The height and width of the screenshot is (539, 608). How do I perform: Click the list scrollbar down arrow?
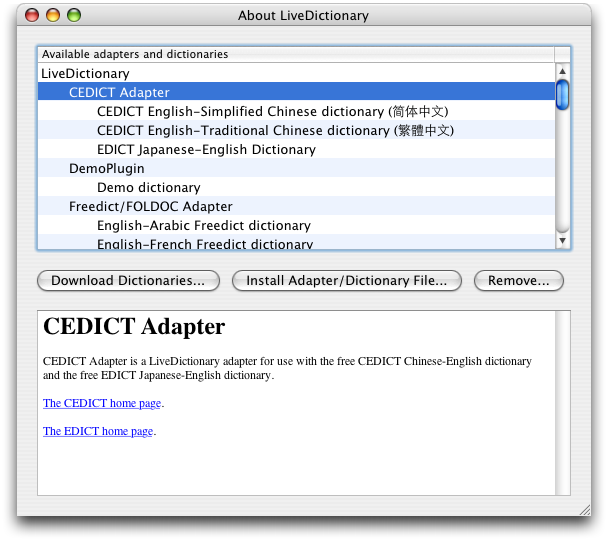click(562, 240)
